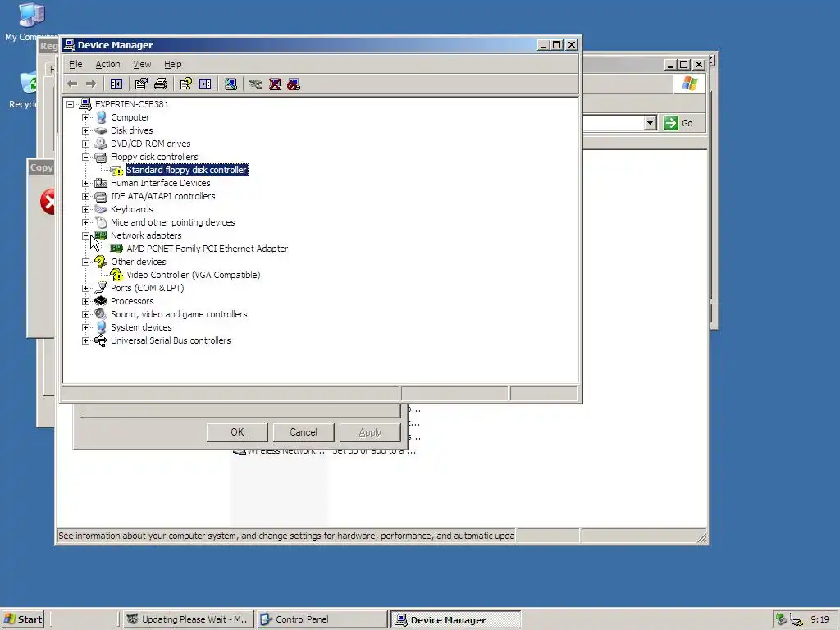The width and height of the screenshot is (840, 630).
Task: Click the Keyboards category icon
Action: [x=101, y=209]
